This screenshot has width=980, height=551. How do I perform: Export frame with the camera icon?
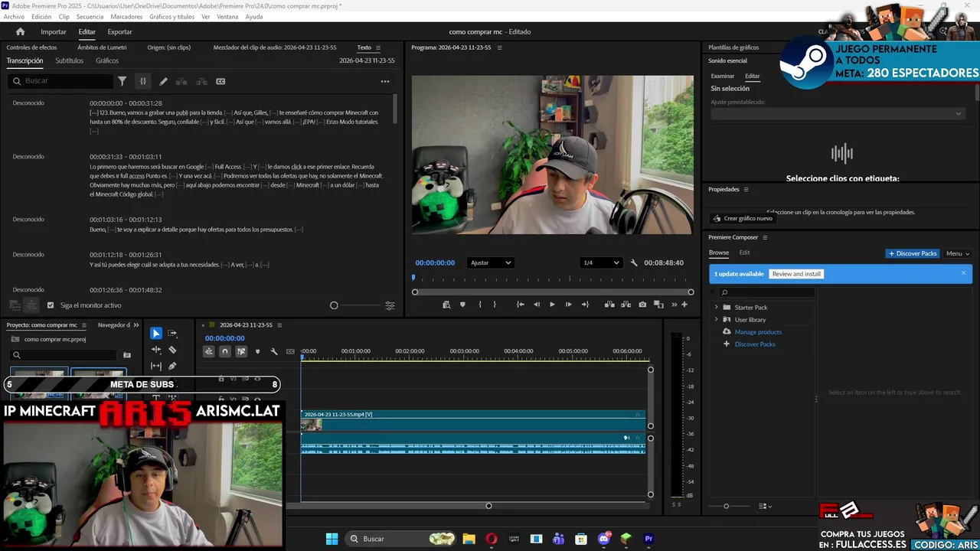tap(642, 305)
